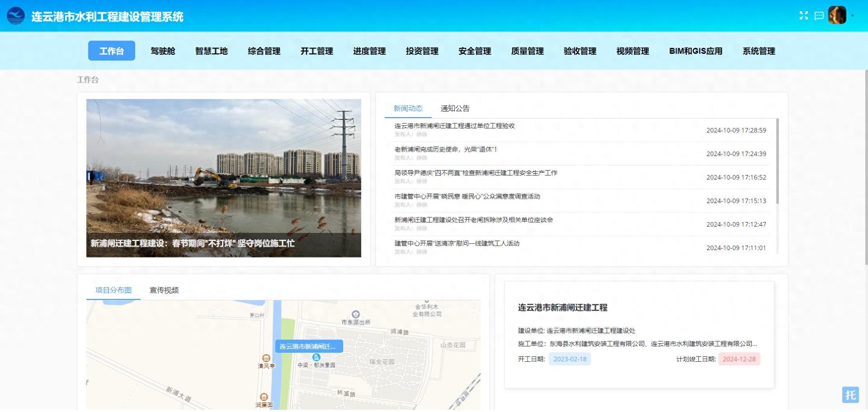Open the 驾驶舱 menu item

(x=163, y=51)
